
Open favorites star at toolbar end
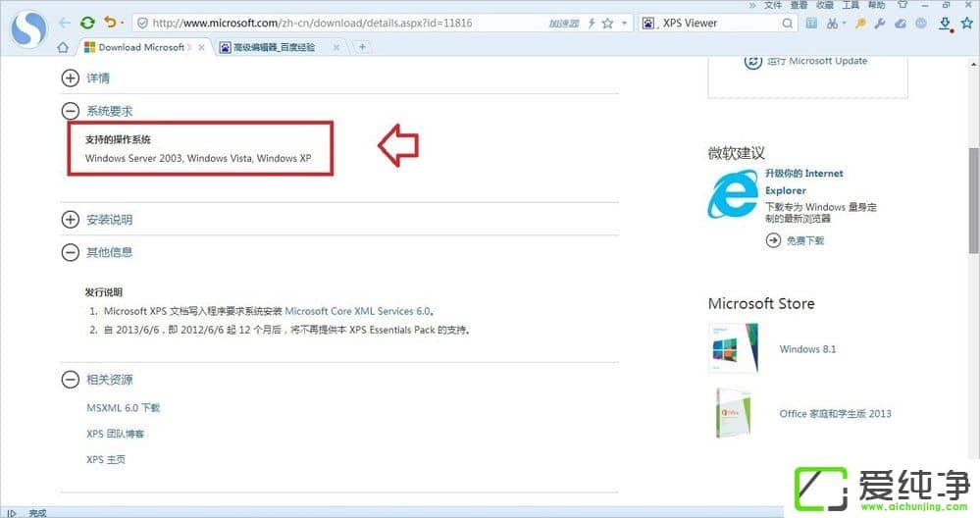coord(967,24)
